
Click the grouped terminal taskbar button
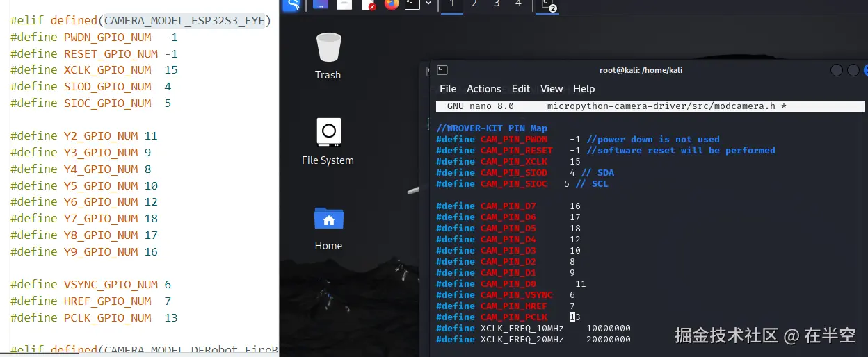pyautogui.click(x=548, y=6)
